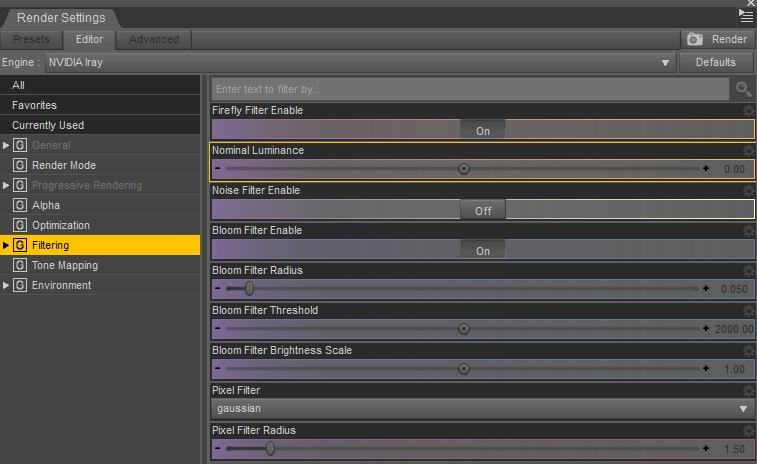Open Firefly Filter Enable gear settings
757x464 pixels.
pos(748,111)
